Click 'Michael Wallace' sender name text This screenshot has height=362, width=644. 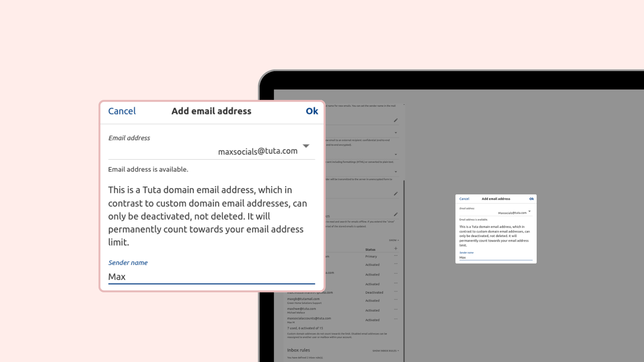[x=296, y=313]
